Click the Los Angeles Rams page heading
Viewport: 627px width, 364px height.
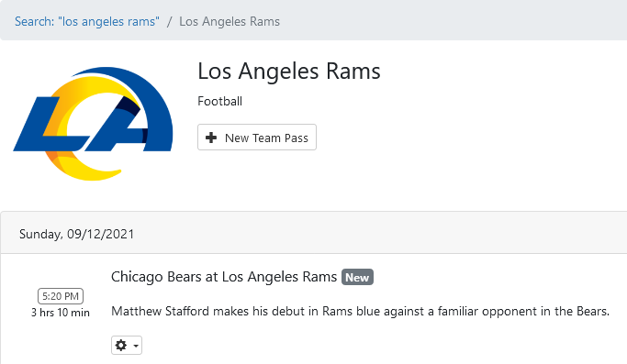click(288, 72)
